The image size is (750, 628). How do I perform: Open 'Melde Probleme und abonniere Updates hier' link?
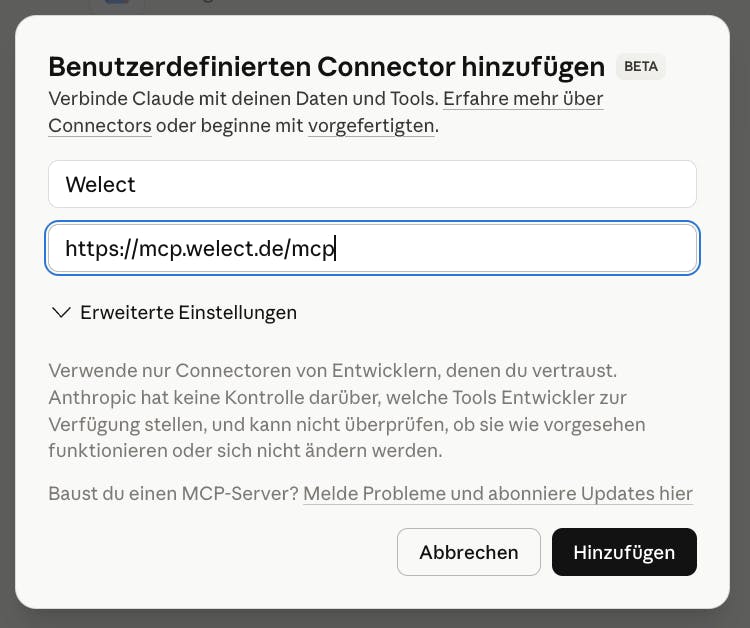[x=497, y=494]
